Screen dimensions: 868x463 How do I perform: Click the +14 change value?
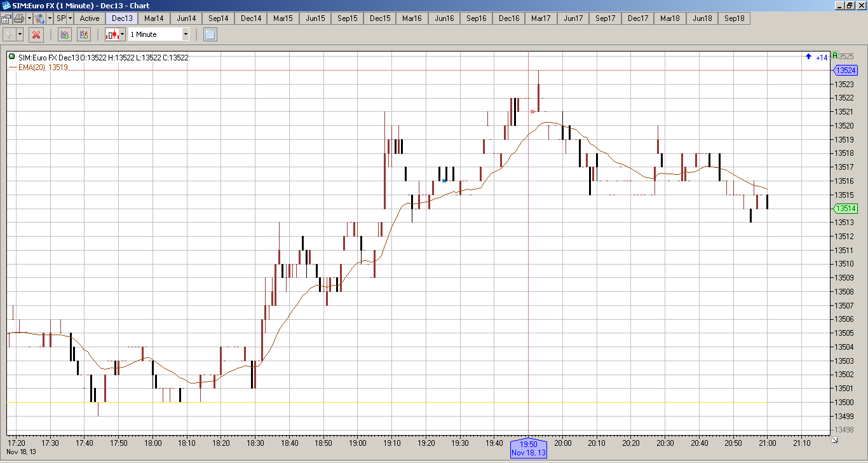tap(822, 58)
